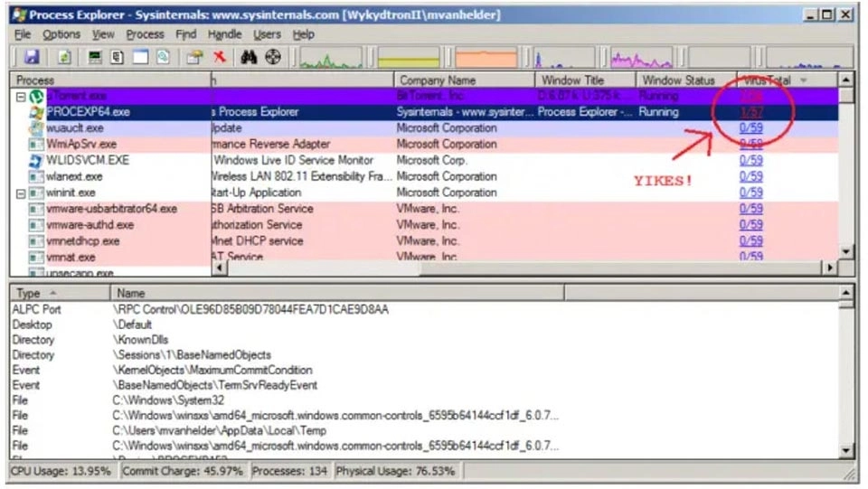The width and height of the screenshot is (868, 489).
Task: Click process list horizontal scroll right arrow
Action: (829, 268)
